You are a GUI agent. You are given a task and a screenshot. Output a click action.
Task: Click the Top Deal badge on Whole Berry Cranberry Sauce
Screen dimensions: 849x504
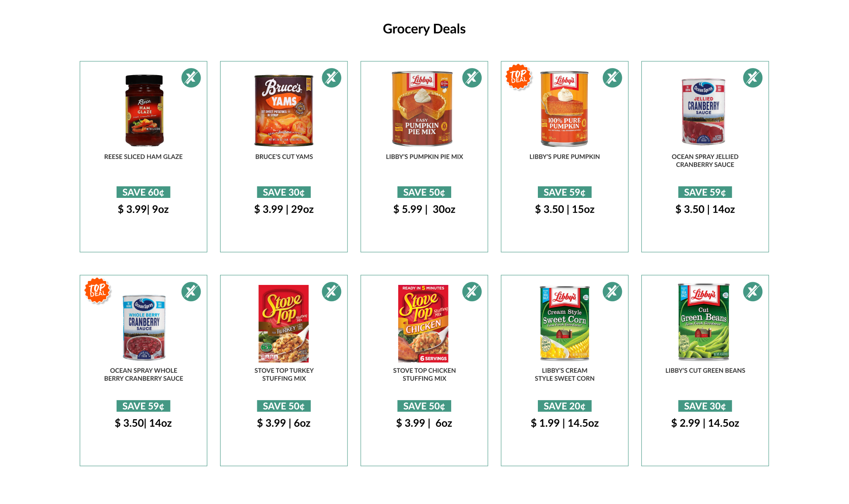pos(97,290)
